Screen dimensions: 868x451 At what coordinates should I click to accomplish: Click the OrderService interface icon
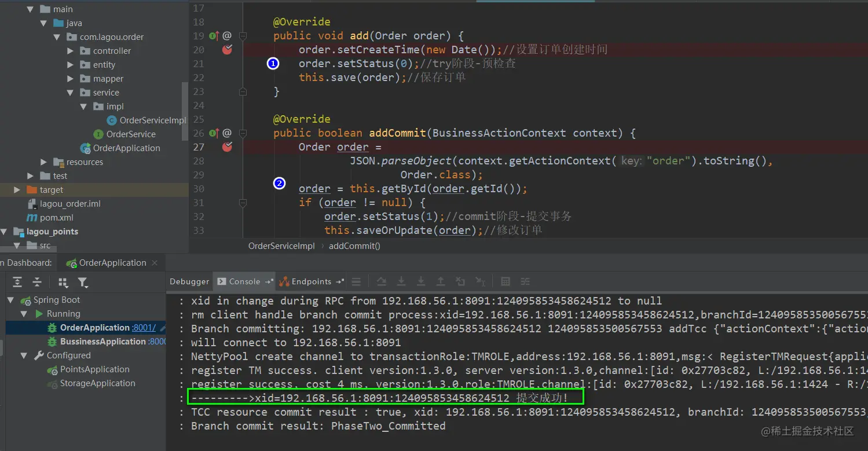(x=98, y=134)
